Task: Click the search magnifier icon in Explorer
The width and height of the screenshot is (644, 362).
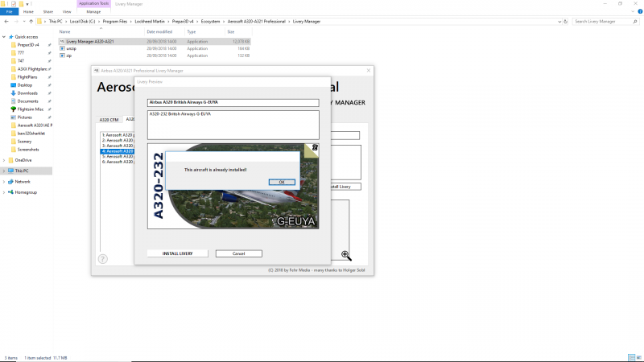Action: [x=635, y=22]
